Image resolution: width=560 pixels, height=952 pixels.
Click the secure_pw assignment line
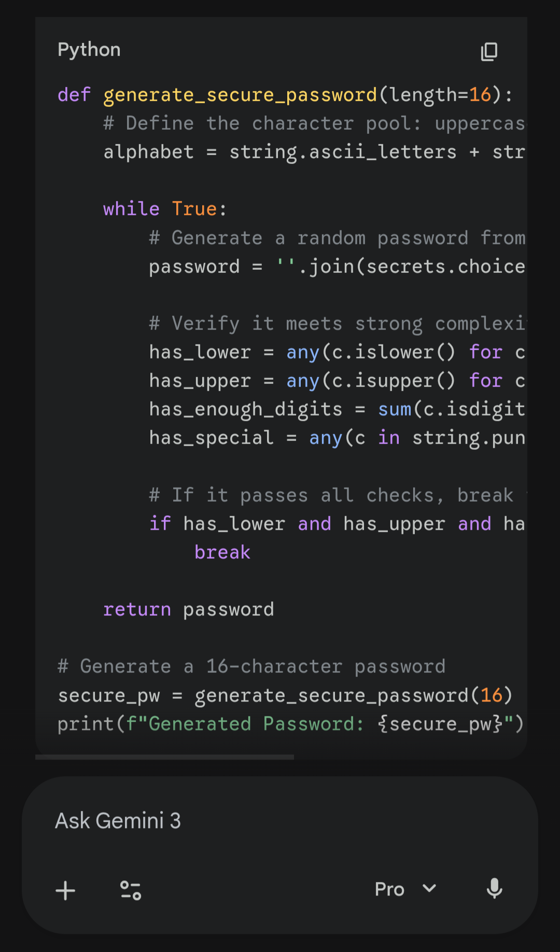(285, 695)
